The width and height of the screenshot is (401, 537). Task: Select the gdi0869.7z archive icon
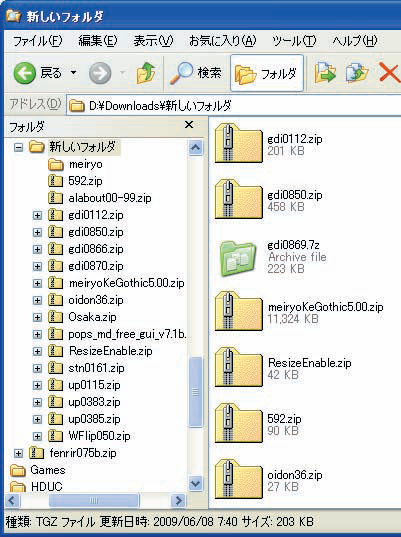point(238,258)
